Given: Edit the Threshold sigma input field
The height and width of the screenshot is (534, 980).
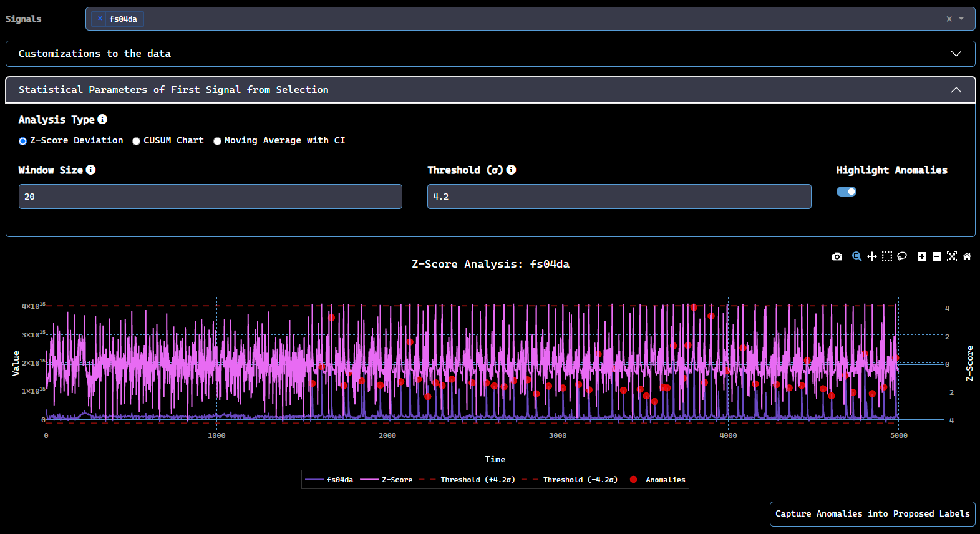Looking at the screenshot, I should [x=619, y=197].
